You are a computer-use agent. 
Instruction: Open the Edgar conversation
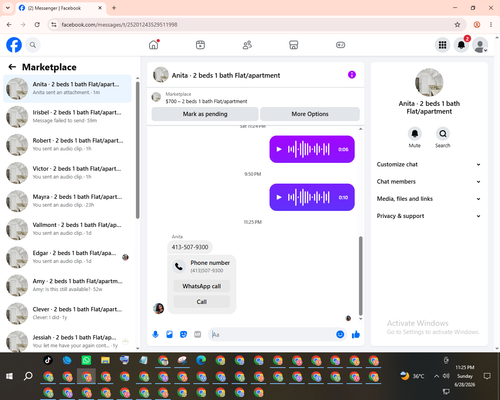coord(67,257)
